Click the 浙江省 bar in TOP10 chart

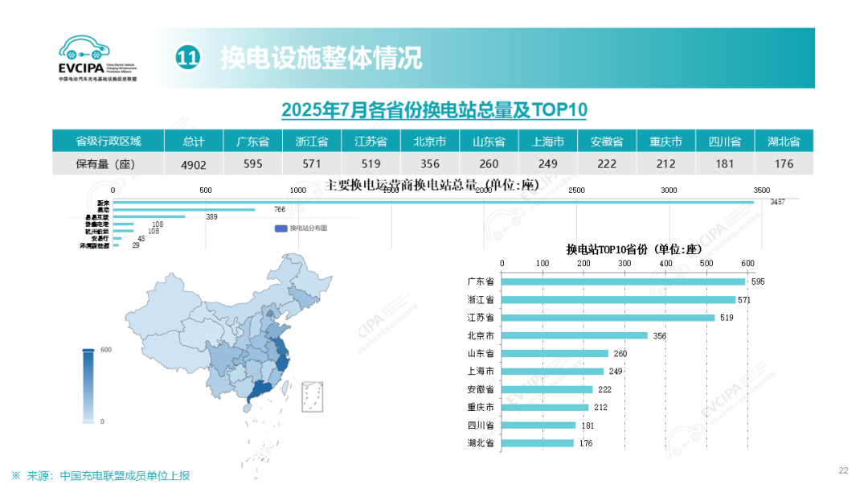618,299
